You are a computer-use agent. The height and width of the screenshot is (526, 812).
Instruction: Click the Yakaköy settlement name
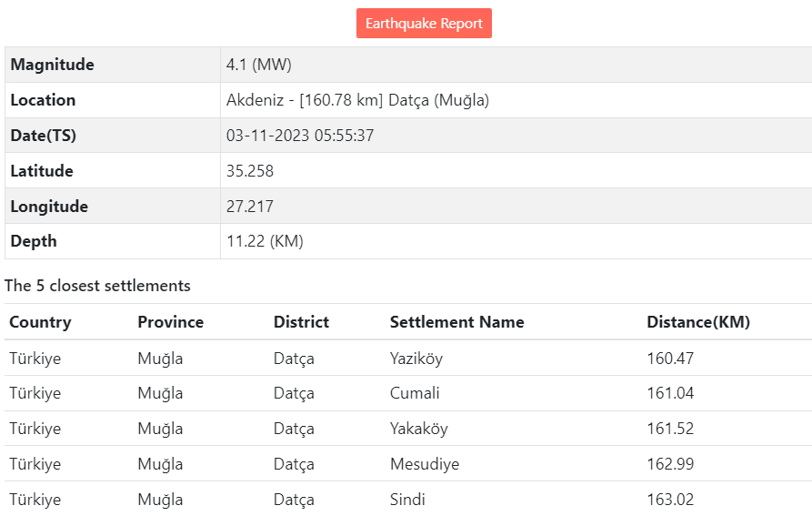(x=418, y=429)
